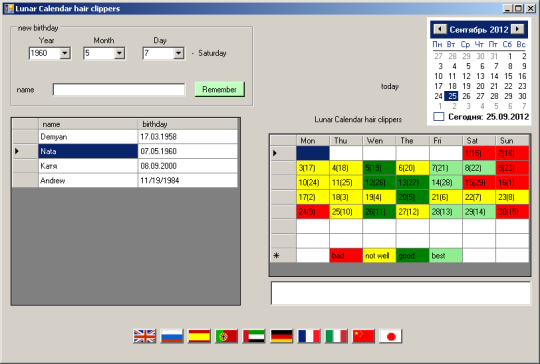
Task: Select day 15 in month calendar
Action: [508, 76]
